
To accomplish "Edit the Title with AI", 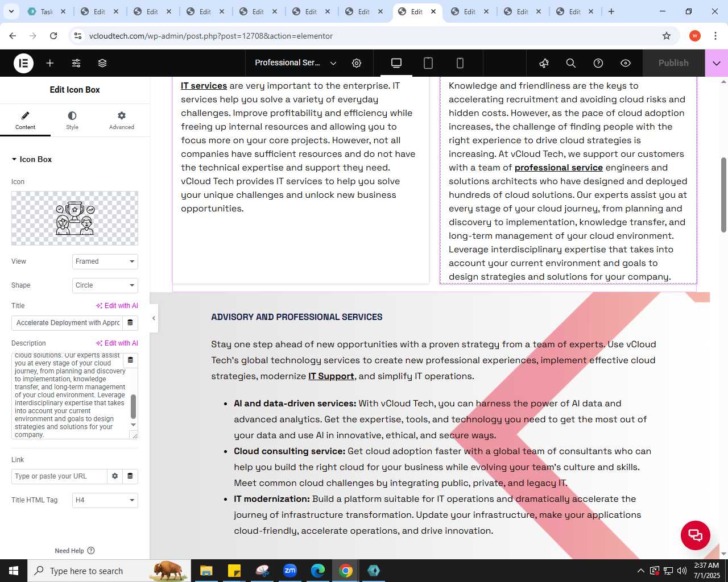I will point(117,306).
